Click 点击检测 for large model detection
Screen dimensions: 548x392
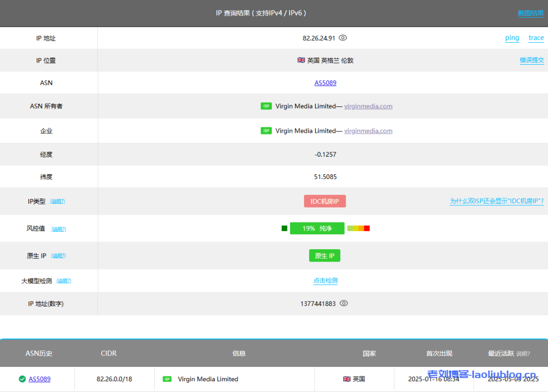pos(325,280)
